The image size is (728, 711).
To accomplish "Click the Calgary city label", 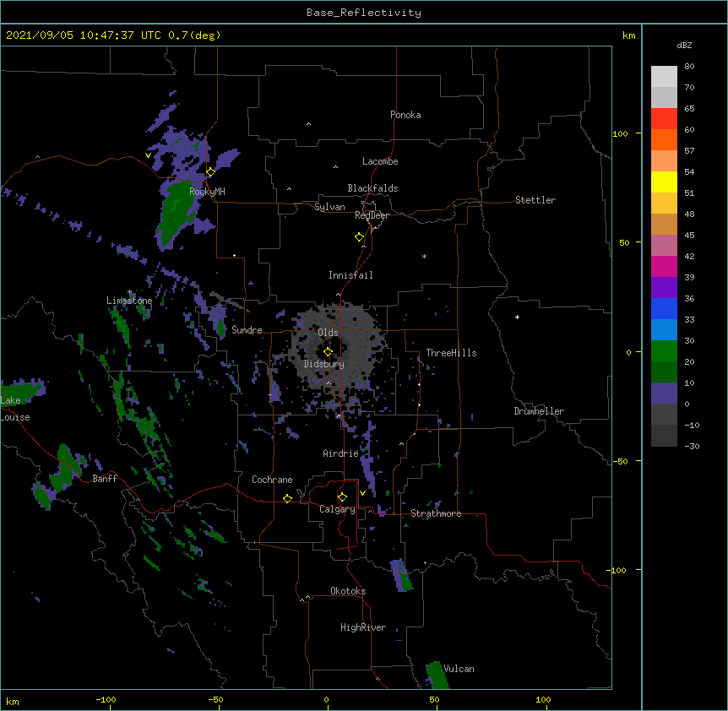I will (x=337, y=509).
